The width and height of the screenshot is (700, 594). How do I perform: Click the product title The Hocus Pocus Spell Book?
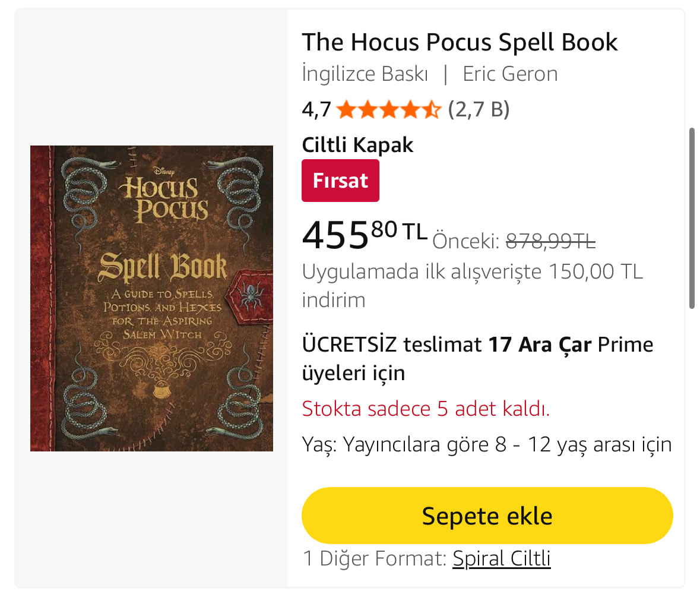[460, 42]
